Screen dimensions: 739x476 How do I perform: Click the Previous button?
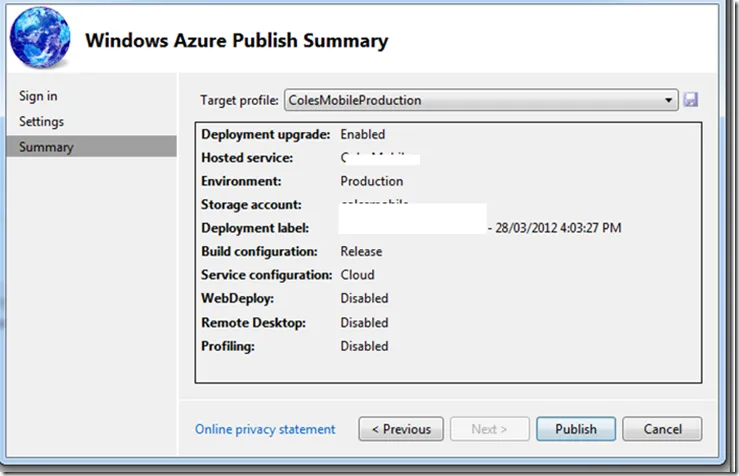[400, 429]
